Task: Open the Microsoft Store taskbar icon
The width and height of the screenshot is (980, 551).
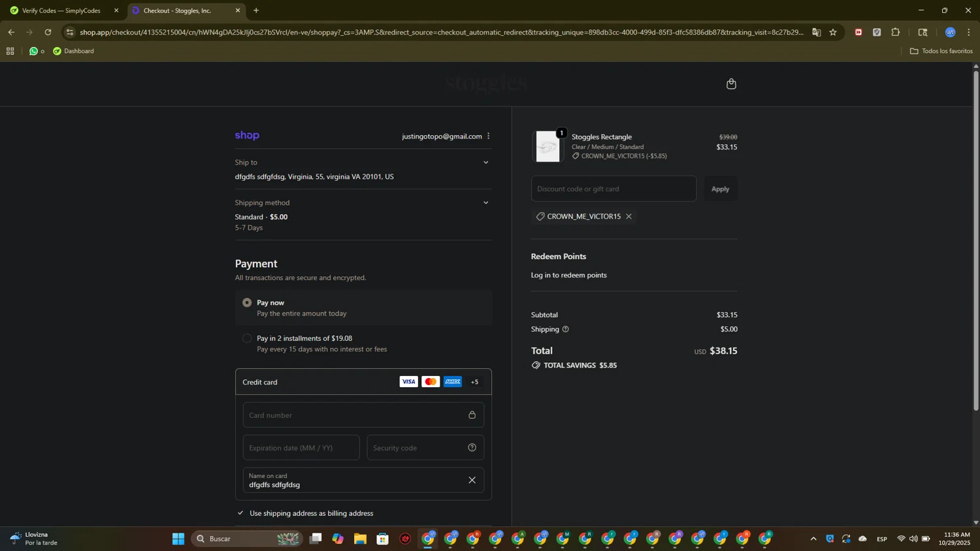Action: [383, 539]
